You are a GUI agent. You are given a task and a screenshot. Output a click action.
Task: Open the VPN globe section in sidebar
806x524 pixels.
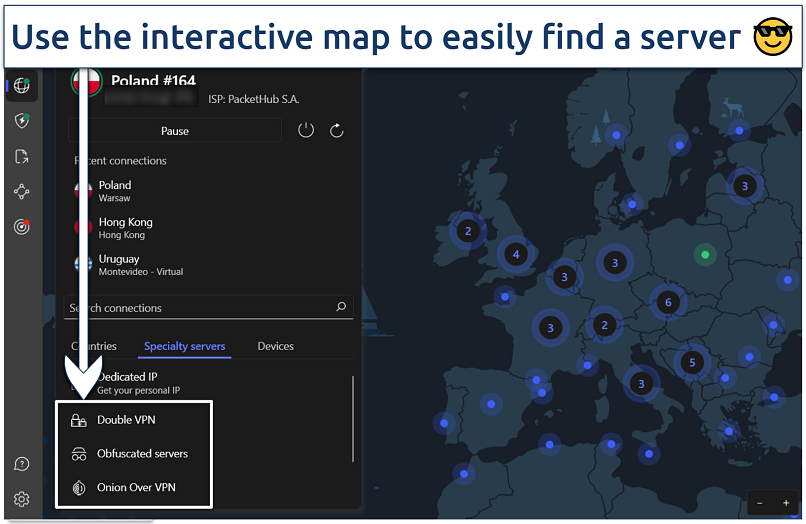(22, 85)
